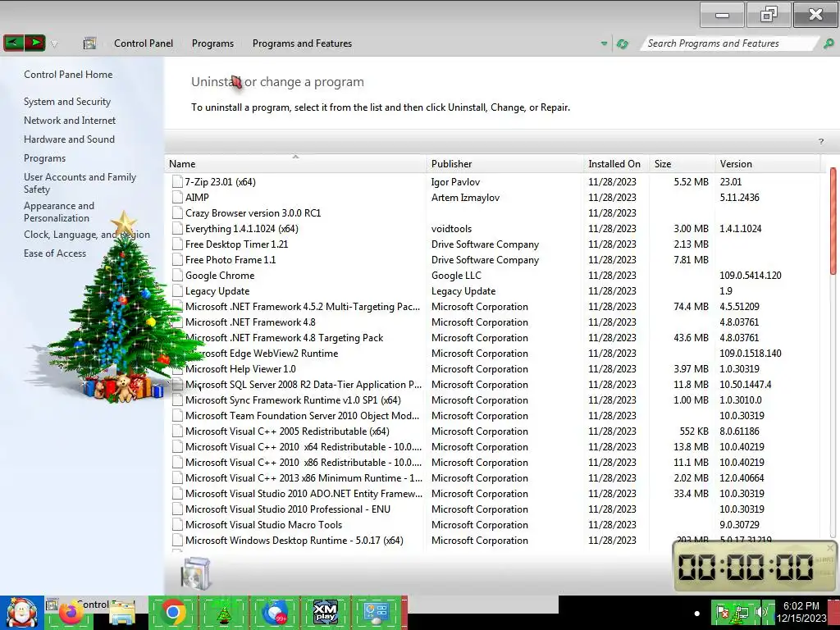This screenshot has width=840, height=630.
Task: Focus the Search Programs and Features field
Action: (x=729, y=43)
